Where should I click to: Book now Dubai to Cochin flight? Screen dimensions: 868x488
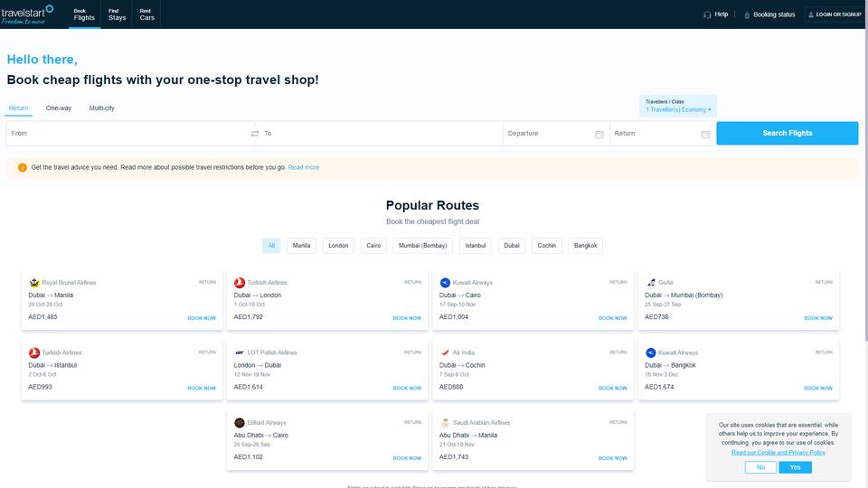coord(613,389)
